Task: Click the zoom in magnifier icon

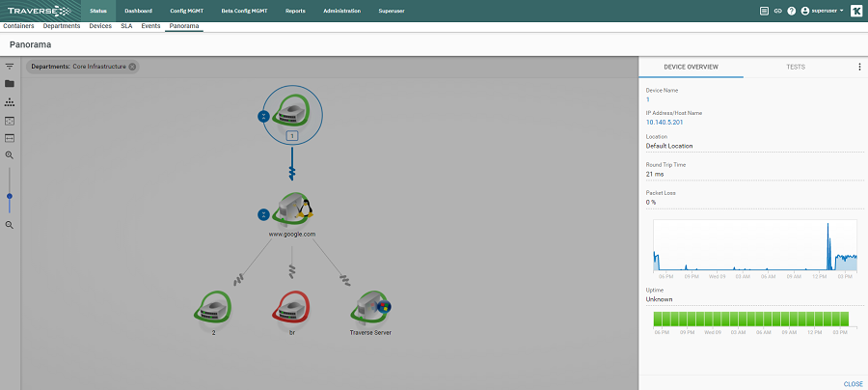Action: [10, 155]
